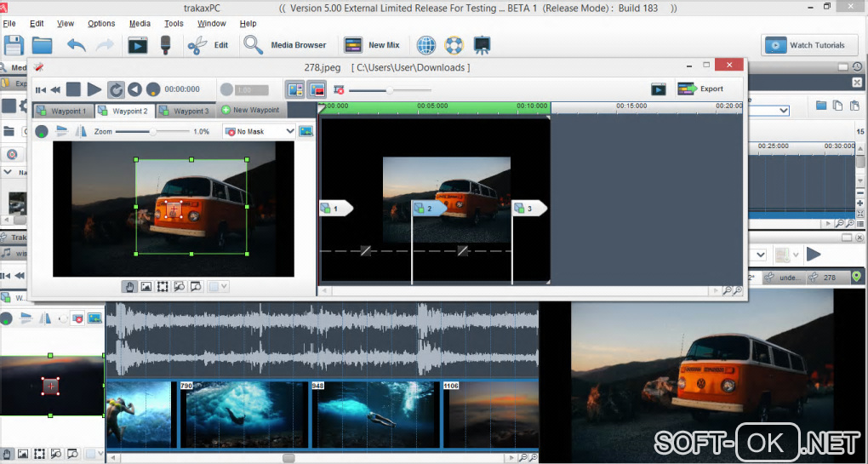Click the image icon beside No Mask dropdown
This screenshot has height=464, width=868.
tap(306, 132)
